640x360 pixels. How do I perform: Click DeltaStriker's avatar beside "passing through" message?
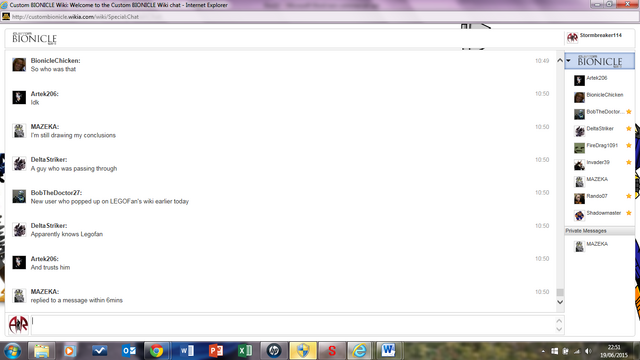click(19, 164)
